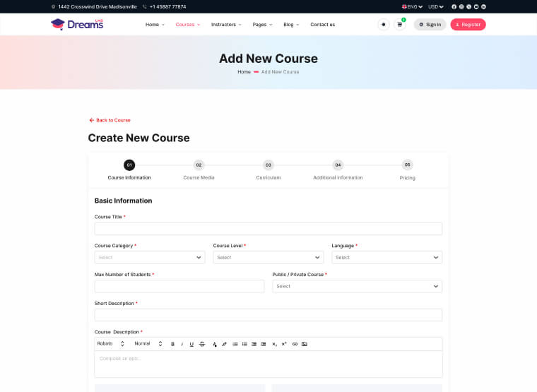Open the Facebook social link

tap(454, 6)
